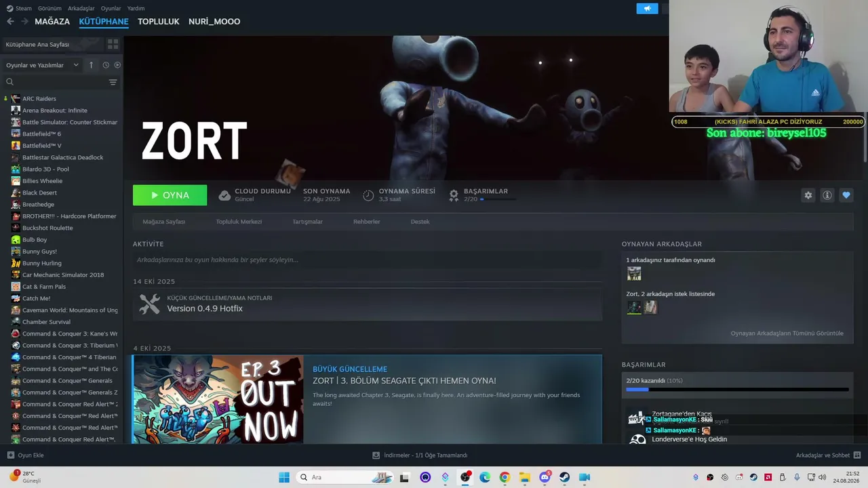
Task: Open the Mağaza Sayfası link
Action: [163, 222]
